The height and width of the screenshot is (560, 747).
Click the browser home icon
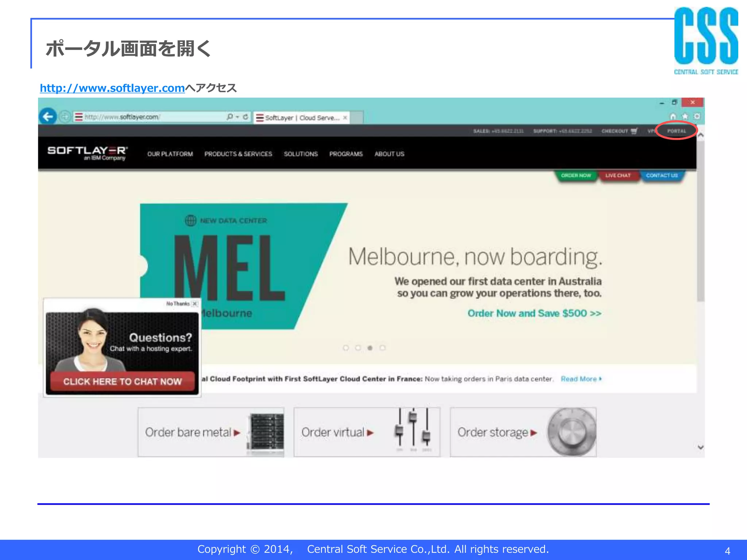673,116
